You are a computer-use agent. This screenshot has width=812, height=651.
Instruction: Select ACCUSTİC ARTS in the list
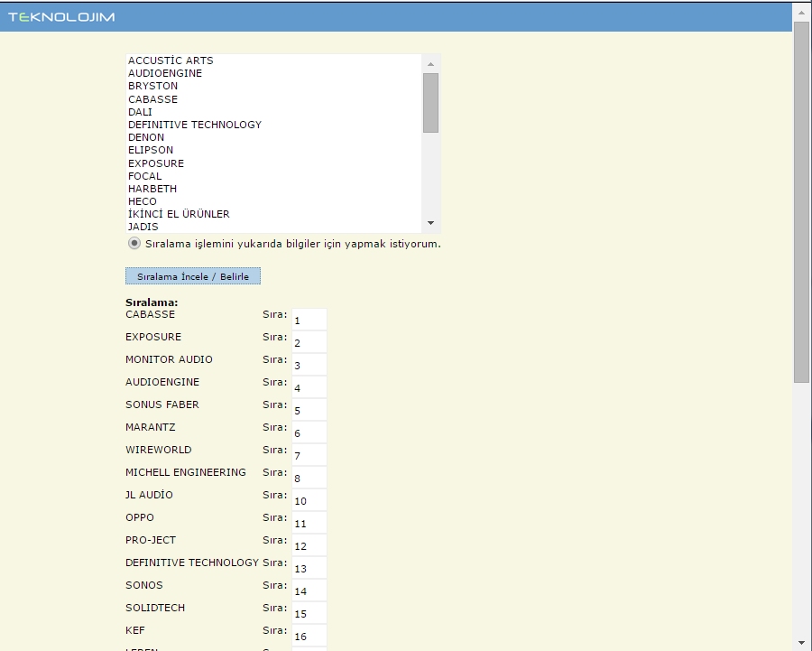(274, 60)
